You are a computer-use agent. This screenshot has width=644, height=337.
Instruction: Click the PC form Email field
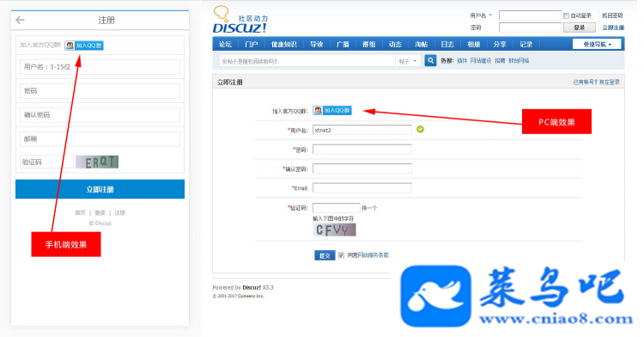(362, 187)
